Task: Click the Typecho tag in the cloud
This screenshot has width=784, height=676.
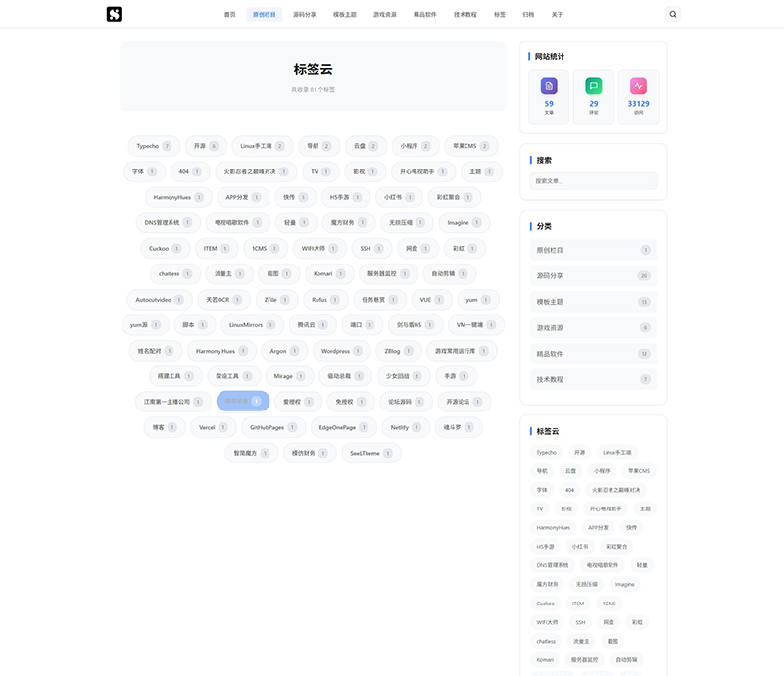Action: click(154, 145)
